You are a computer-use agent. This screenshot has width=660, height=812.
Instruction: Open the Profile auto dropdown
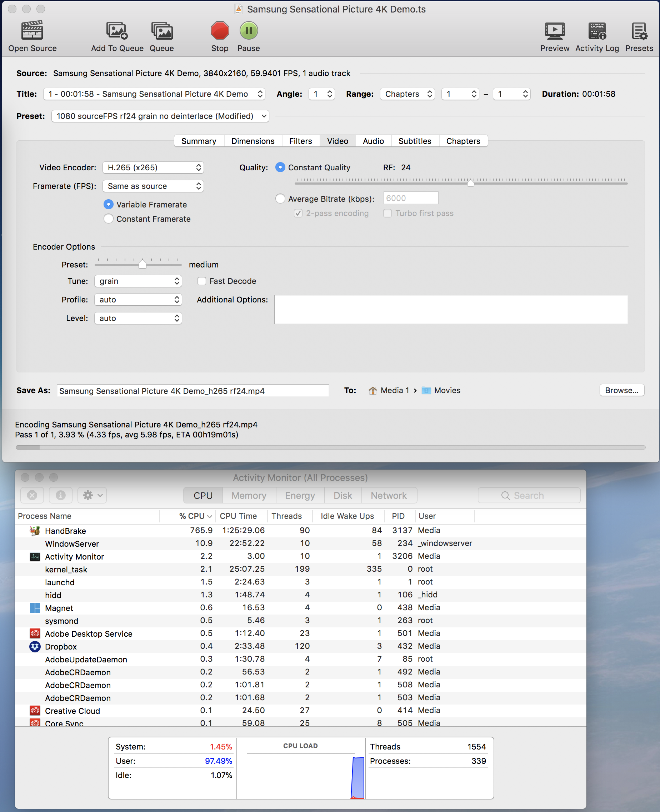pos(138,300)
